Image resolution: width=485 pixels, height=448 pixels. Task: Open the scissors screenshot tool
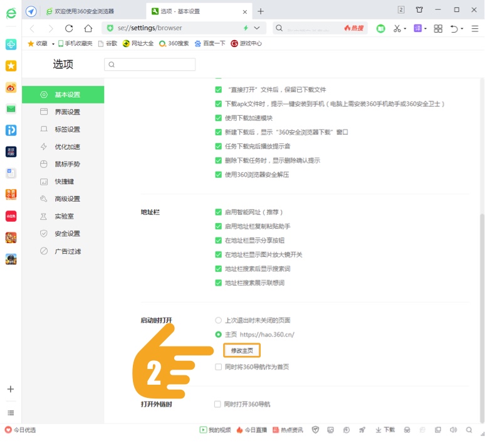coord(397,28)
